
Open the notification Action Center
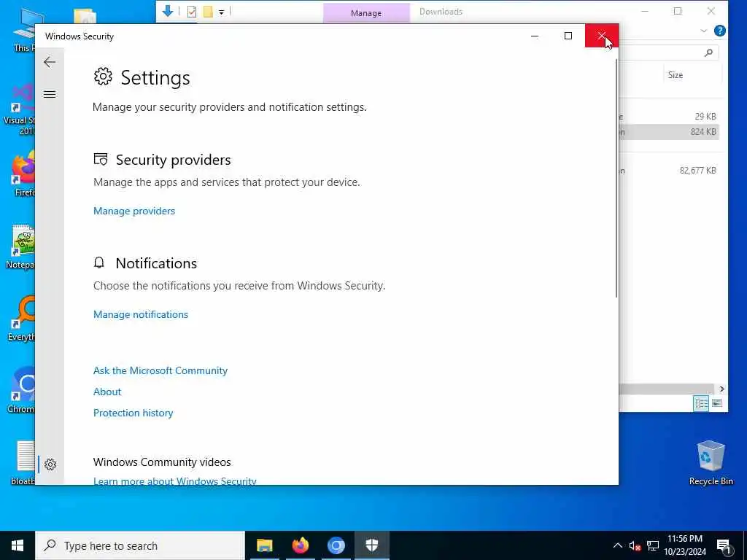click(x=724, y=545)
